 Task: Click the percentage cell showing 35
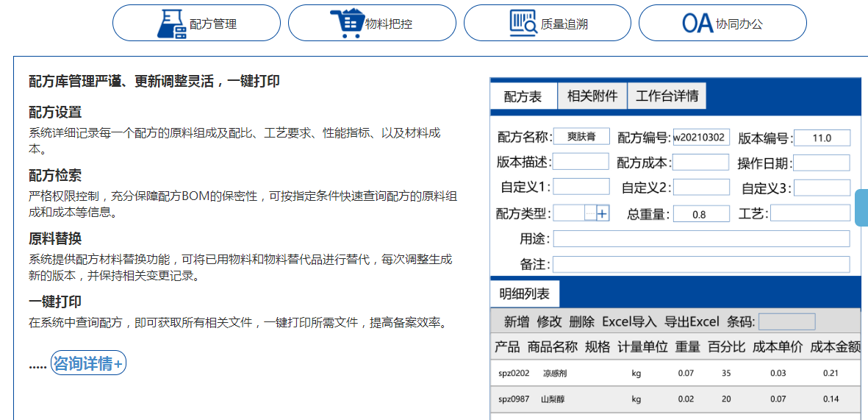point(726,374)
